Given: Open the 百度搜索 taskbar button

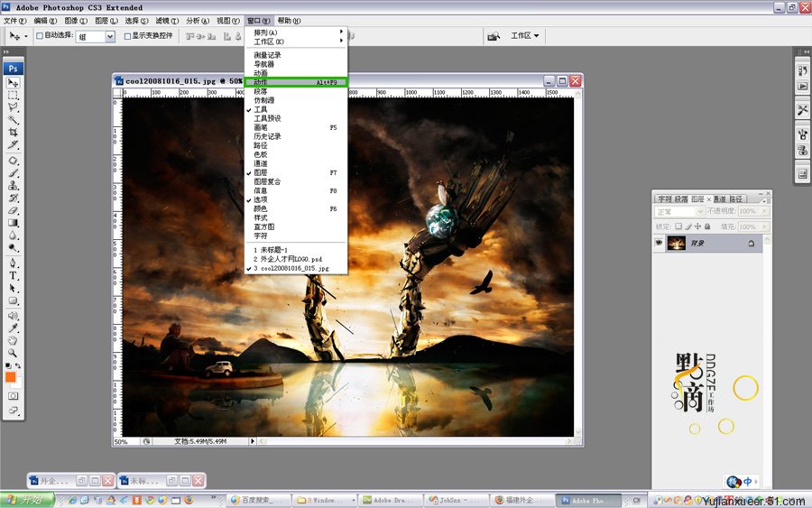Looking at the screenshot, I should tap(257, 500).
